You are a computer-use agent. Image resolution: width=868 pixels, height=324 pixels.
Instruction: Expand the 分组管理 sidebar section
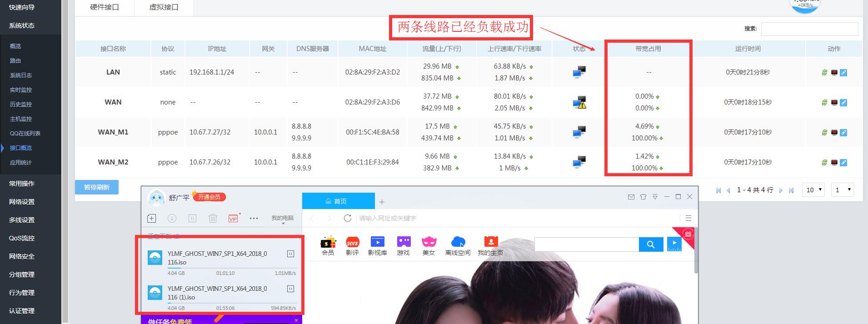(22, 274)
